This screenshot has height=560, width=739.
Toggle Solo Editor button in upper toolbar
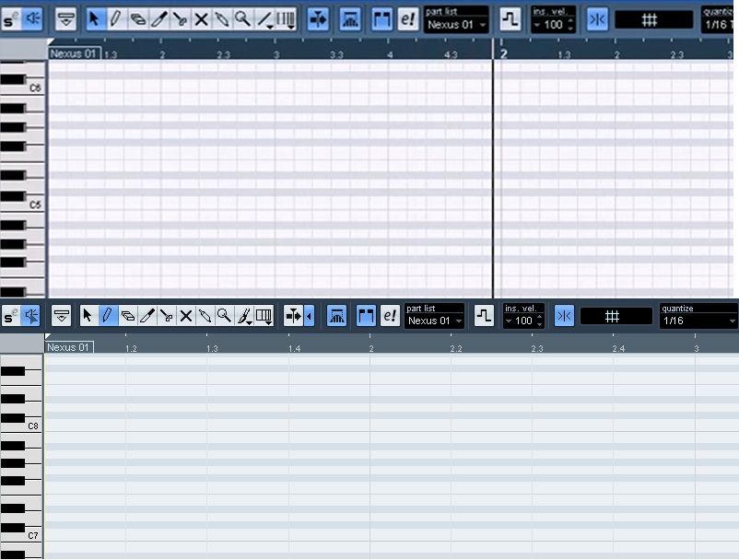(11, 18)
